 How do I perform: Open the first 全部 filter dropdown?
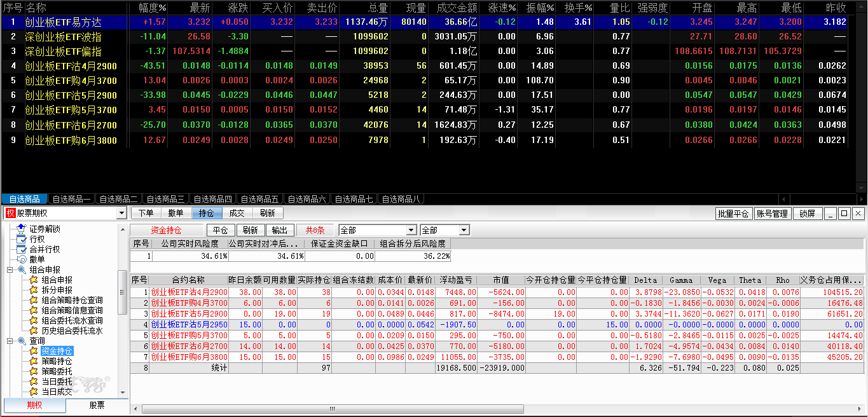pos(411,230)
